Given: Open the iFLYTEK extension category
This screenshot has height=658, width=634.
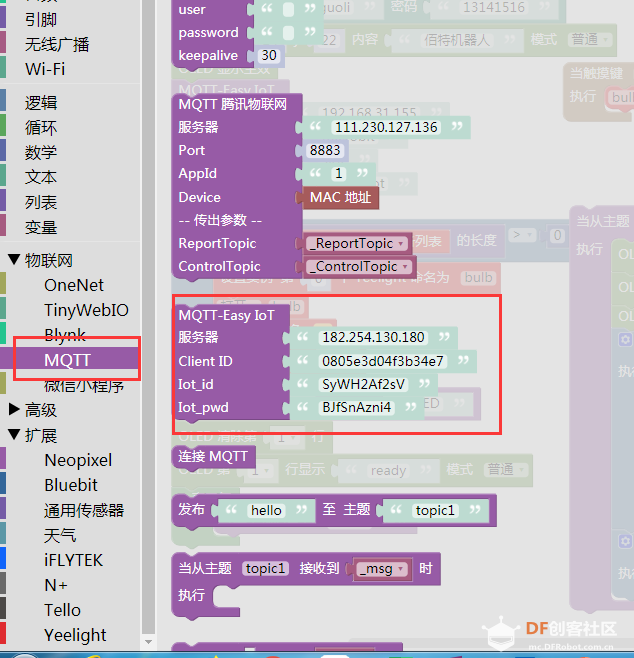Looking at the screenshot, I should coord(73,560).
